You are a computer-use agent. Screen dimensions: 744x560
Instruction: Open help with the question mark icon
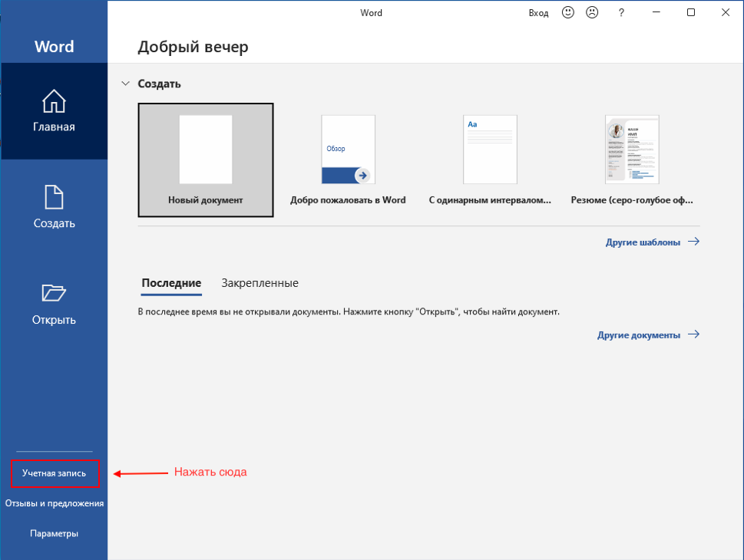click(621, 13)
